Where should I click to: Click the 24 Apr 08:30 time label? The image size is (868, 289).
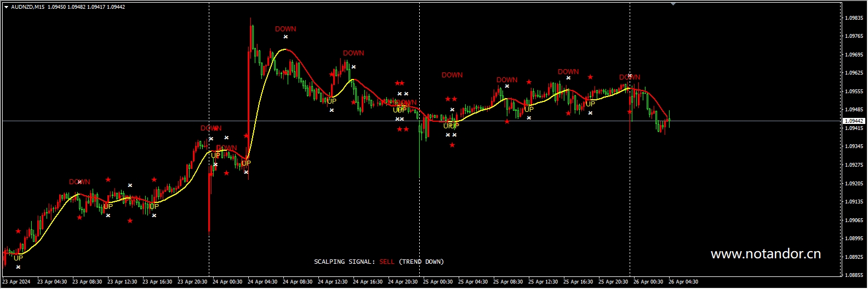point(298,282)
